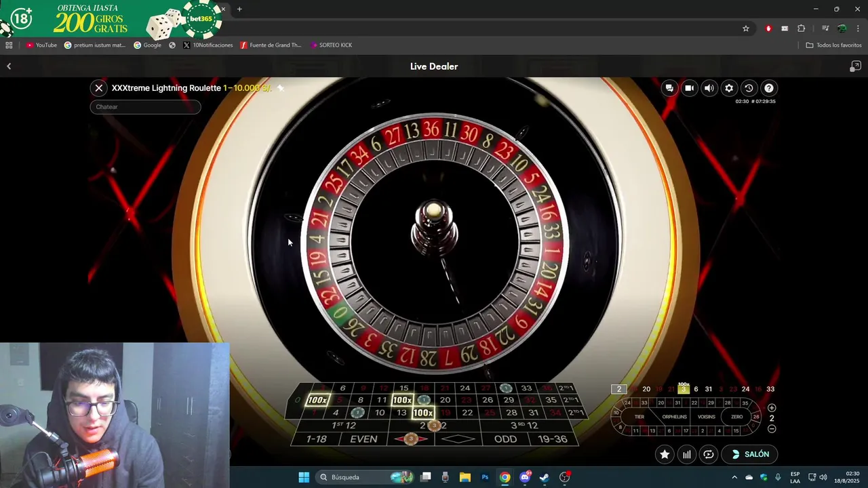Open 10Notificaciones X bookmark

pos(208,45)
